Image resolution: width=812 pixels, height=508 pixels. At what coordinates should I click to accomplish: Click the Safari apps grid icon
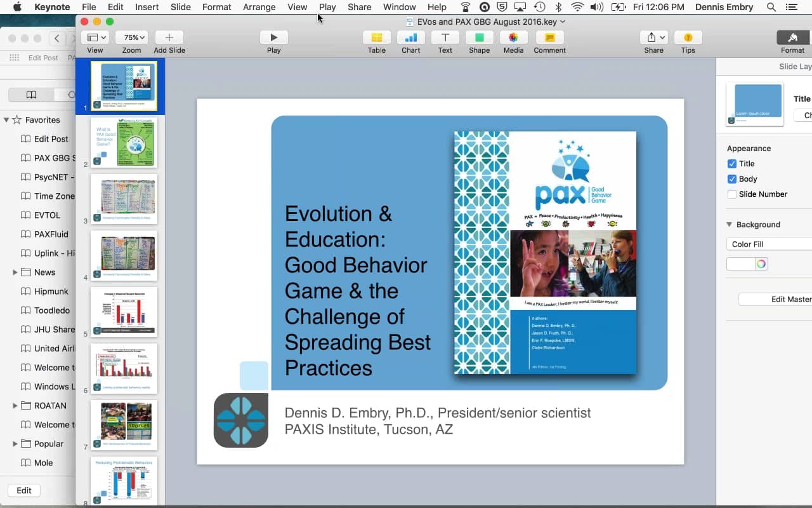tap(14, 57)
